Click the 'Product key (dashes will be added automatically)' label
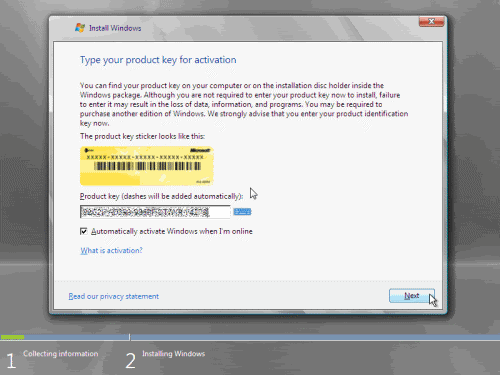 tap(161, 196)
